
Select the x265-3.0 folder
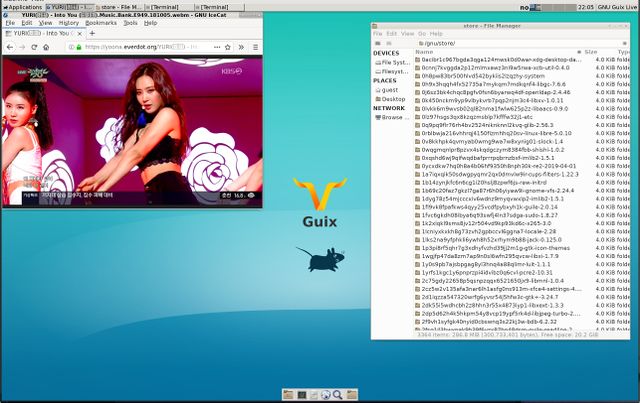(x=522, y=223)
